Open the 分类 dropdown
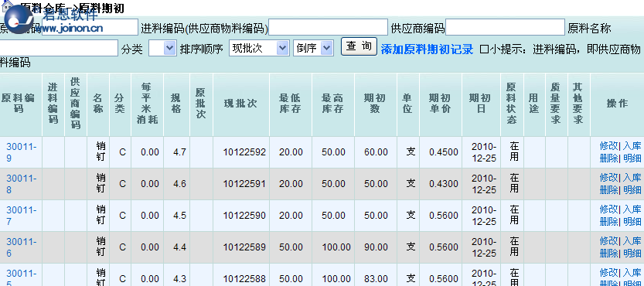 click(x=162, y=48)
